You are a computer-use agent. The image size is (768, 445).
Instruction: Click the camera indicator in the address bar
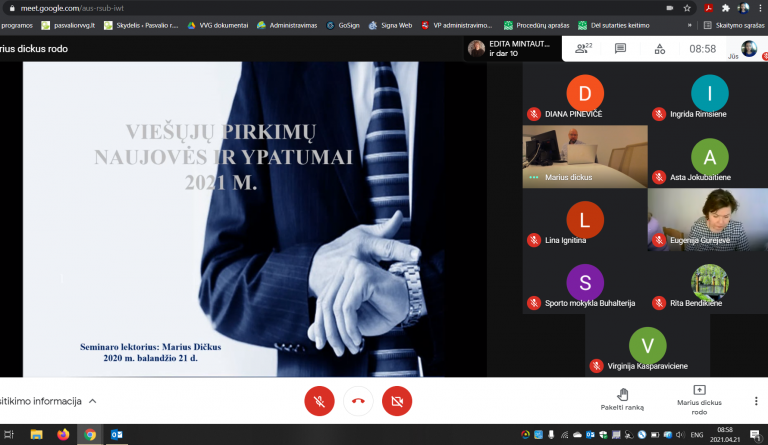click(670, 8)
